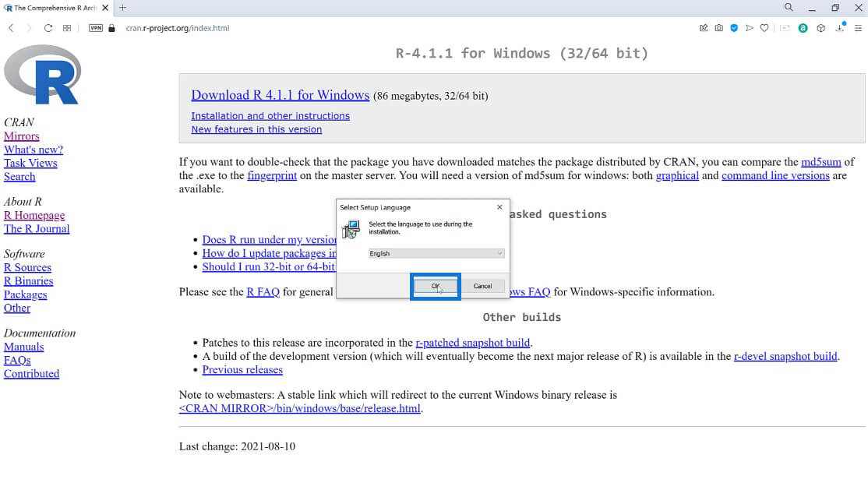Click the send arrow (flow) icon
Image resolution: width=868 pixels, height=497 pixels.
(749, 28)
